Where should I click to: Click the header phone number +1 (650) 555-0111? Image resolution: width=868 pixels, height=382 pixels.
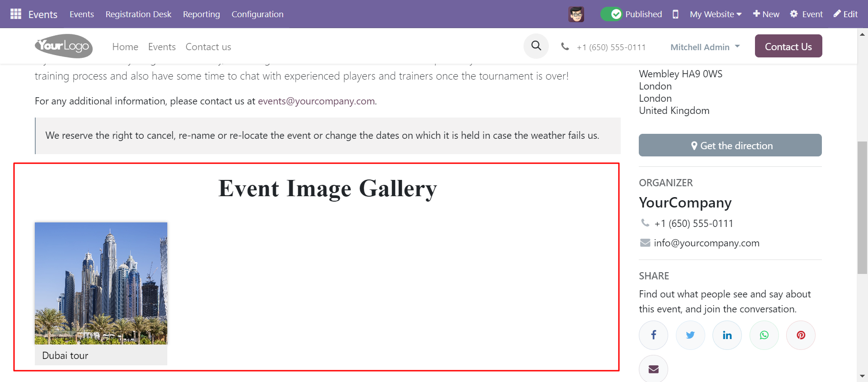click(611, 47)
